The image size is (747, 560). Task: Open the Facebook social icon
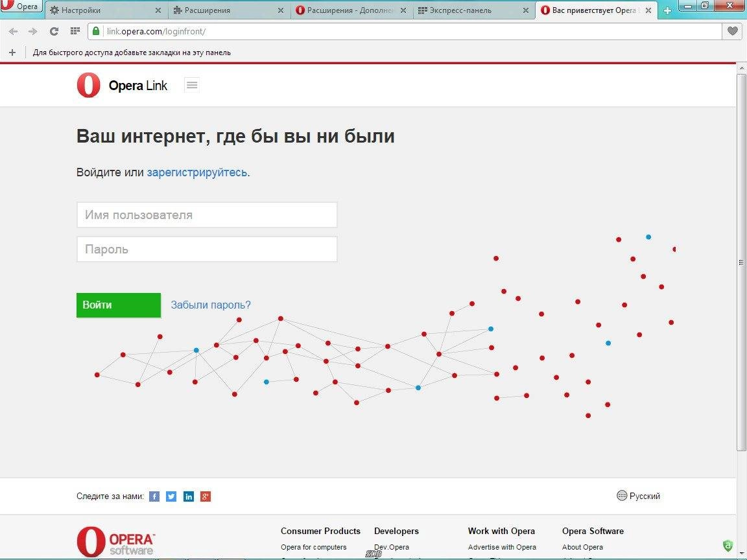154,496
